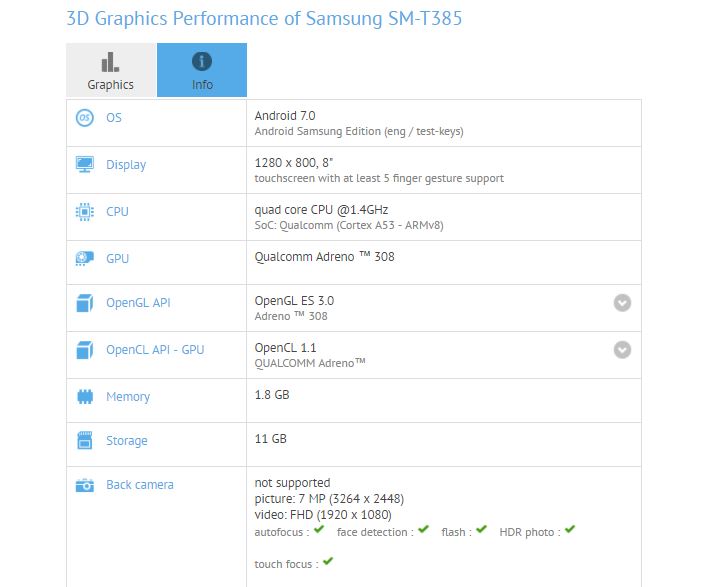Click the OS icon

tap(84, 118)
